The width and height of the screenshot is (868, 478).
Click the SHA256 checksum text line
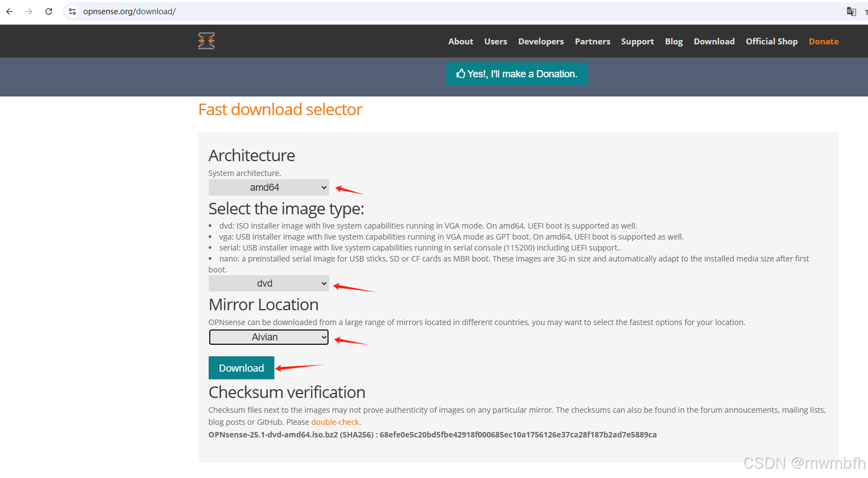click(433, 435)
